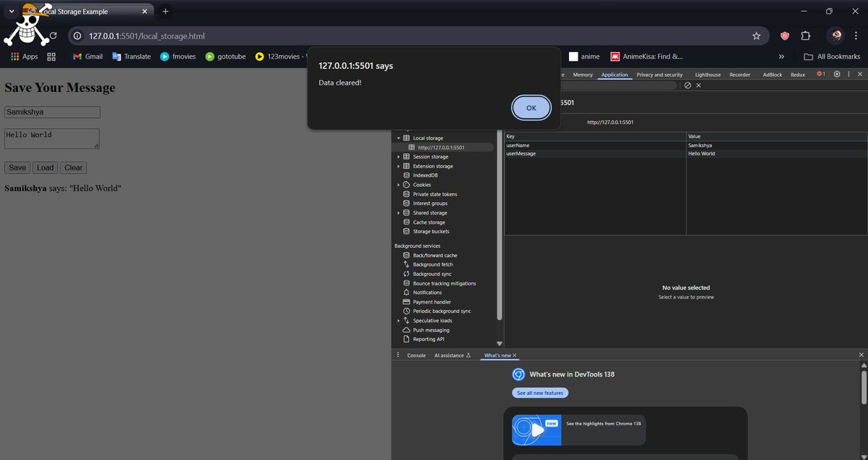Open the Chrome profile avatar
The width and height of the screenshot is (868, 460).
836,36
